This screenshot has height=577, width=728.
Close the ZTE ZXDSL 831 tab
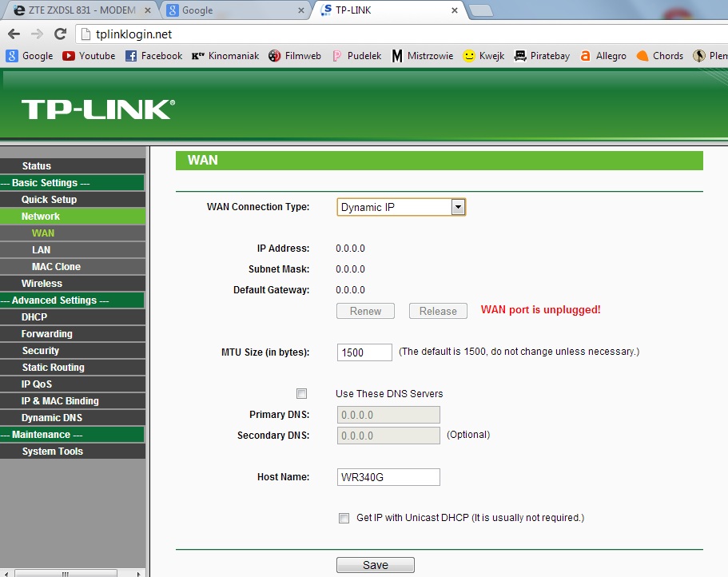(148, 10)
